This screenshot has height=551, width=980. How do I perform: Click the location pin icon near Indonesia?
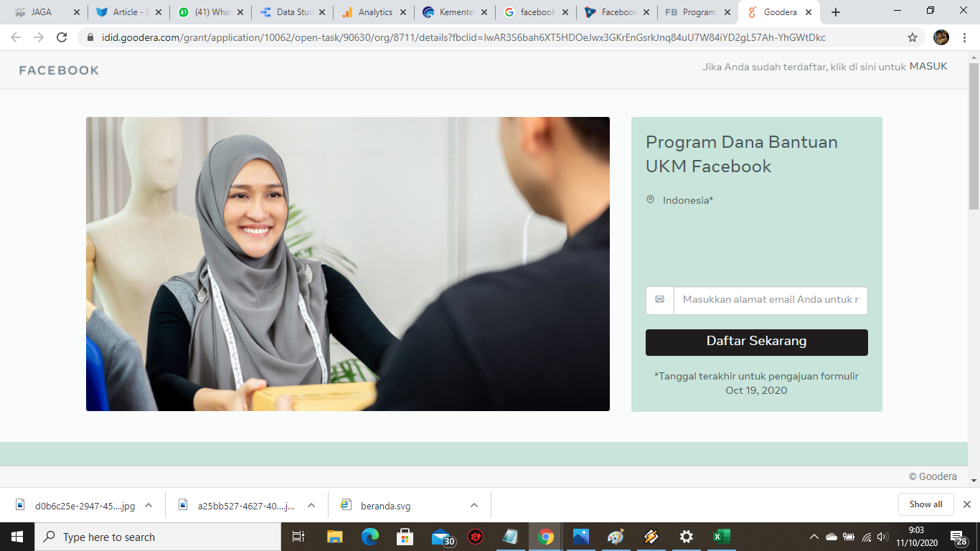point(651,199)
